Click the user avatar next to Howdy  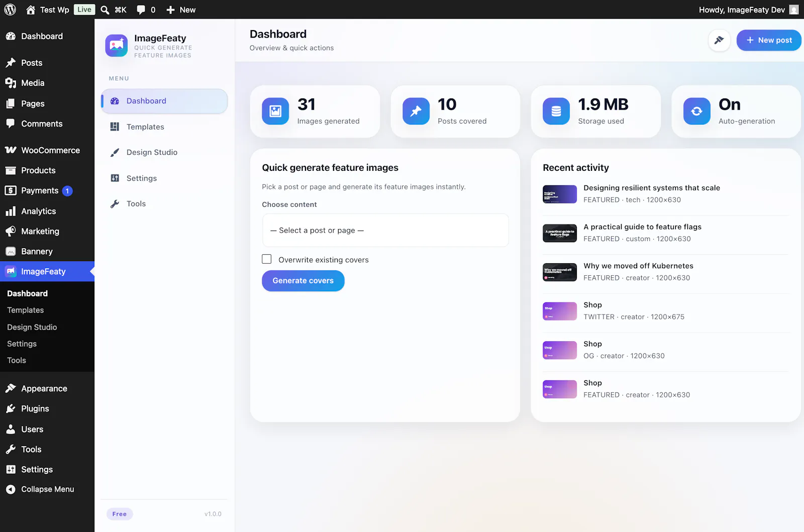[x=794, y=10]
